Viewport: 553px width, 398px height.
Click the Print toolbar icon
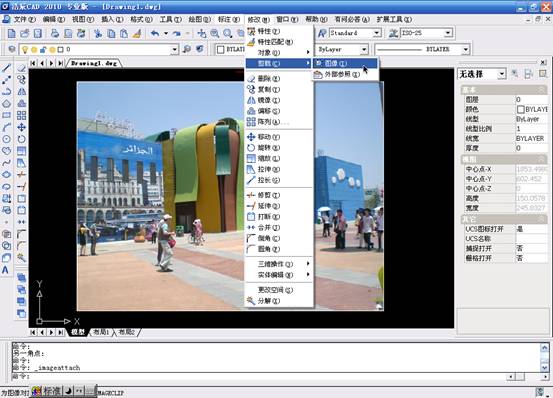coord(55,33)
